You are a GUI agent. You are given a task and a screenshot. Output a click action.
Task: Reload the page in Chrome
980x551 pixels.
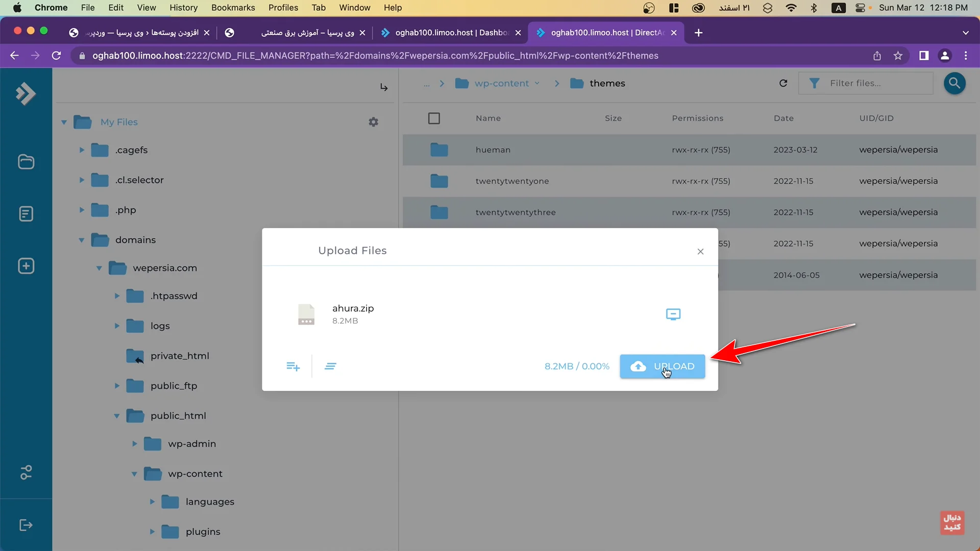click(56, 56)
